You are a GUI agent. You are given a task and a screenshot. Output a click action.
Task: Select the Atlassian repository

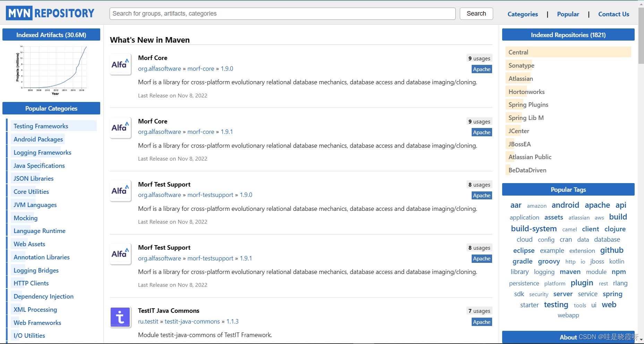pos(521,79)
